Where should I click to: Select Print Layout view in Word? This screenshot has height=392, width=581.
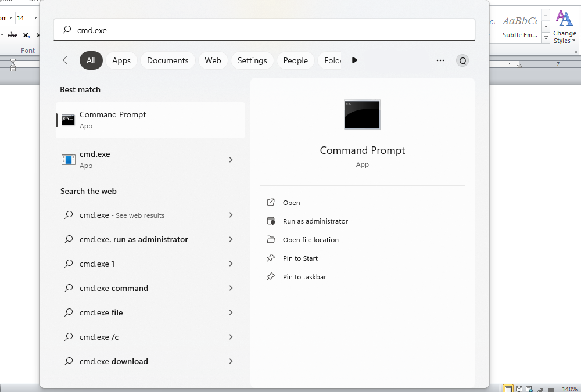pos(508,389)
